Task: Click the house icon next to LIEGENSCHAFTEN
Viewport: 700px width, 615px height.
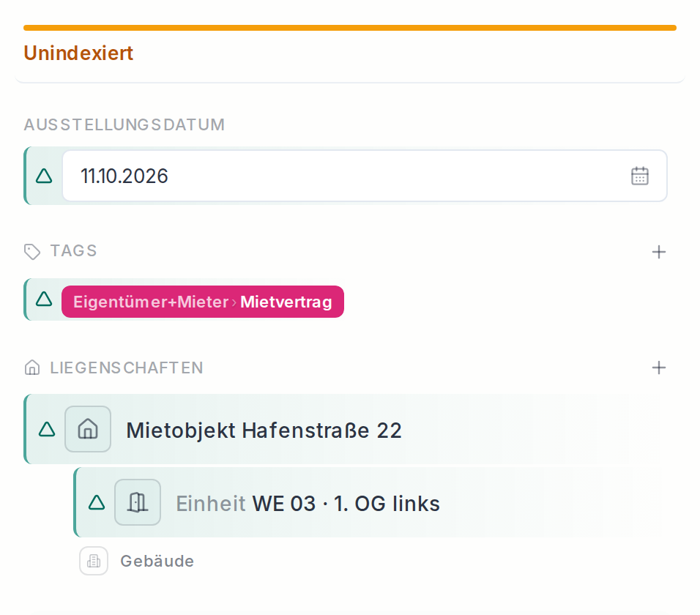Action: pos(32,368)
